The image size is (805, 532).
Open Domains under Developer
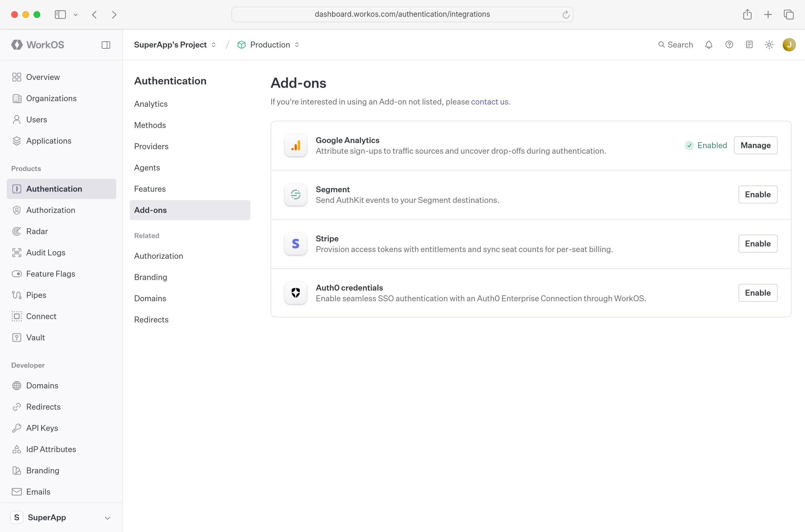pyautogui.click(x=61, y=386)
